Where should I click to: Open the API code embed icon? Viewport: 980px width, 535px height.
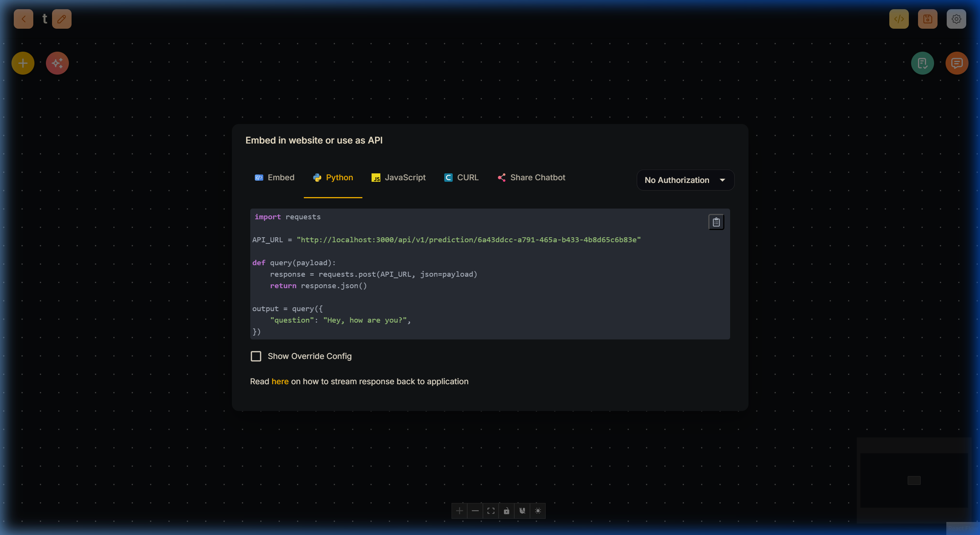coord(899,19)
